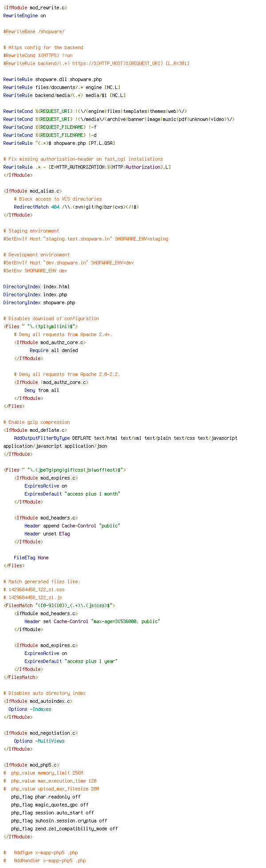Click the 'RedirectMatch 404' line
266x868 pixels.
(x=76, y=207)
